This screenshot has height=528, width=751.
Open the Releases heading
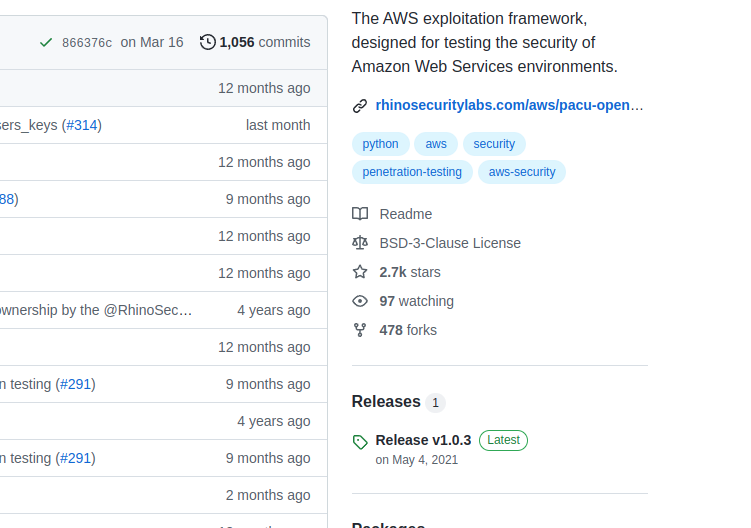[x=386, y=402]
